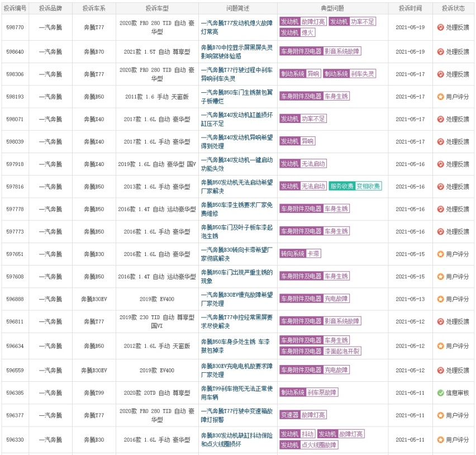Viewport: 476px width, 455px height.
Task: Click 处理反馈 status in row 596559
Action: (458, 370)
